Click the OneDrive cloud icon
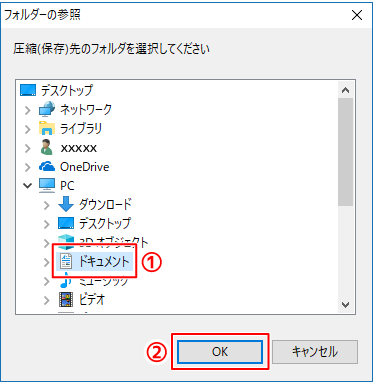 click(47, 166)
